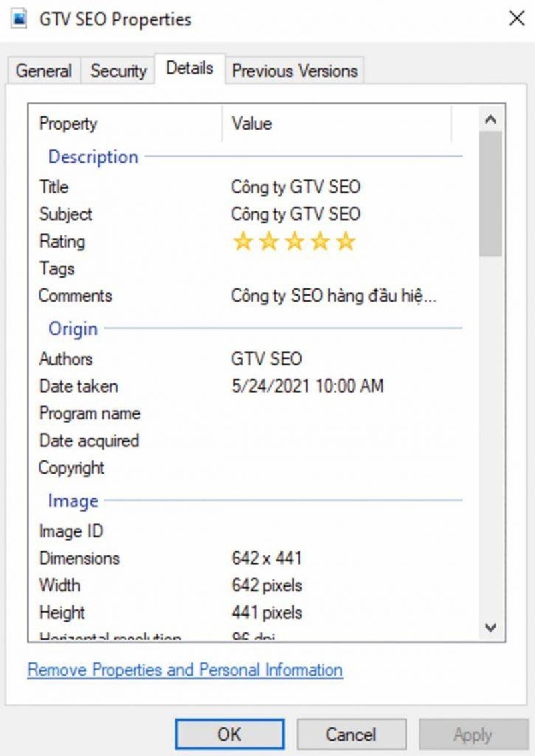Click the Dimensions value 642 x 441
The height and width of the screenshot is (756, 535).
tap(267, 558)
